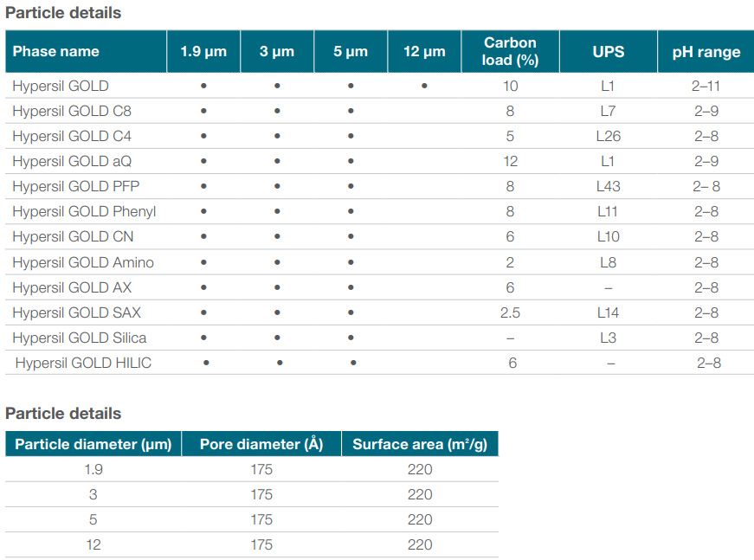754x560 pixels.
Task: Select the Hypersil GOLD Amino phase name
Action: [83, 262]
